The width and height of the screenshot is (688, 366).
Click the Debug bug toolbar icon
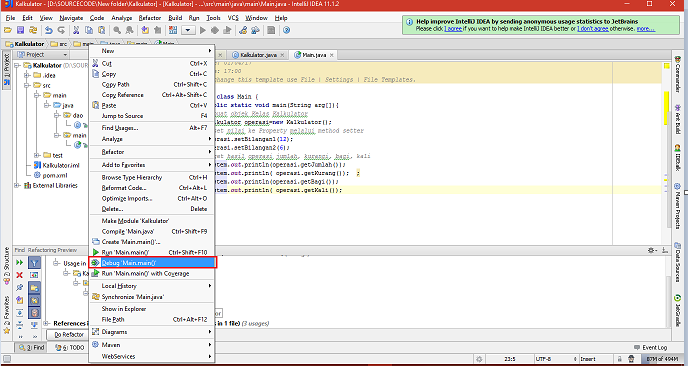click(x=215, y=30)
